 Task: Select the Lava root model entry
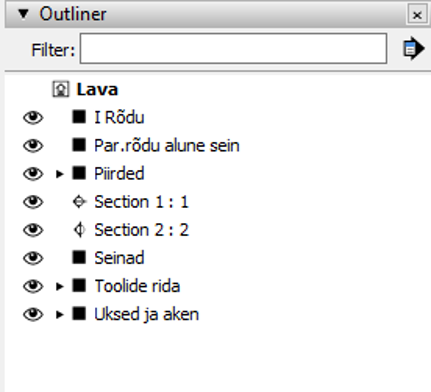coord(97,89)
